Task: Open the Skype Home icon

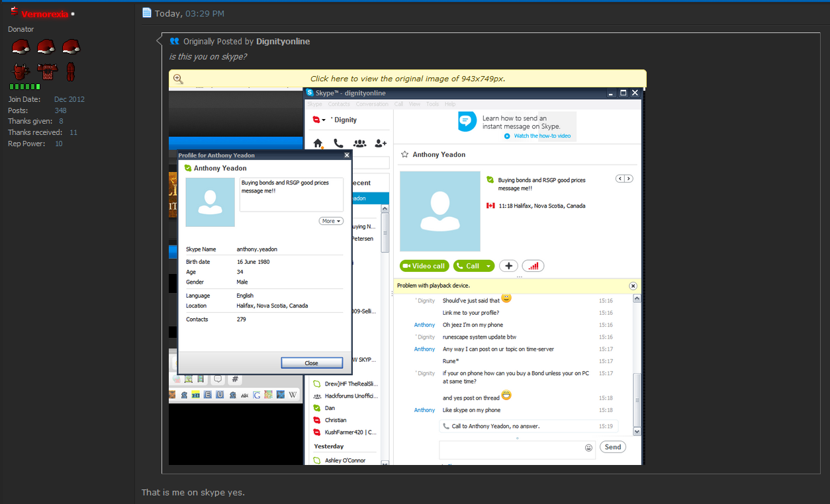Action: coord(318,143)
